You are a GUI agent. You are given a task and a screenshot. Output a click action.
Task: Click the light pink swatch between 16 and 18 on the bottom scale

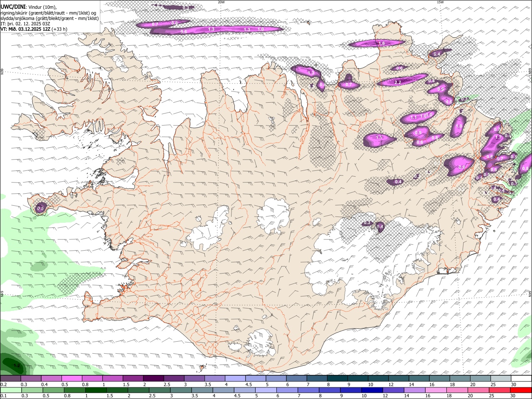tap(436, 390)
